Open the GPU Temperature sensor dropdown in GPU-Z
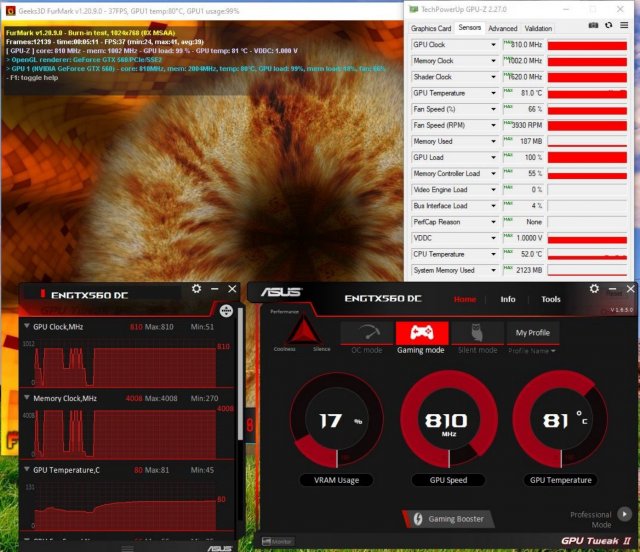Image resolution: width=640 pixels, height=552 pixels. point(493,93)
